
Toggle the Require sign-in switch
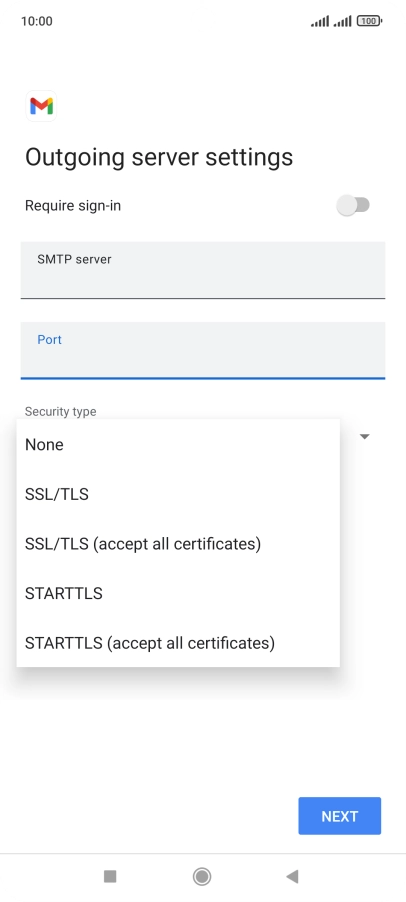pos(353,205)
